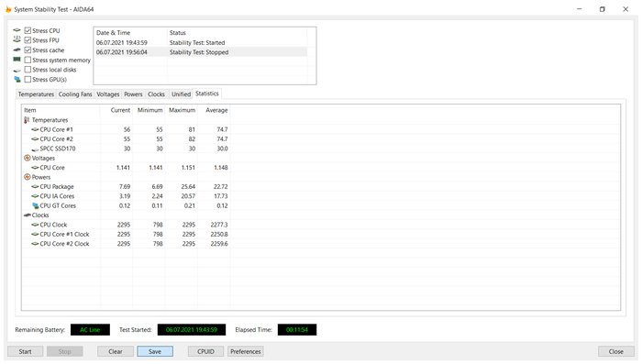Click the drive icon next to SPCC SSD170

point(35,149)
